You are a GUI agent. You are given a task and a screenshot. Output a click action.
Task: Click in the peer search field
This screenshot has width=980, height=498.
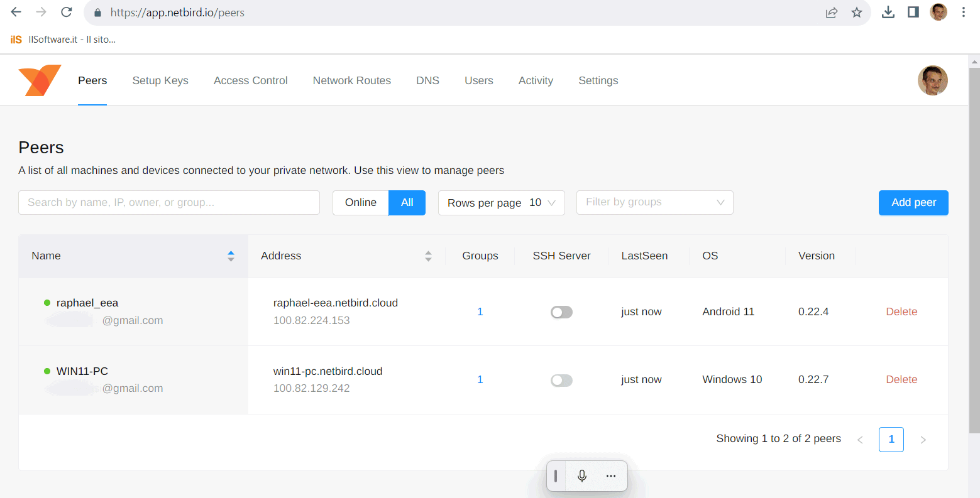(x=169, y=202)
